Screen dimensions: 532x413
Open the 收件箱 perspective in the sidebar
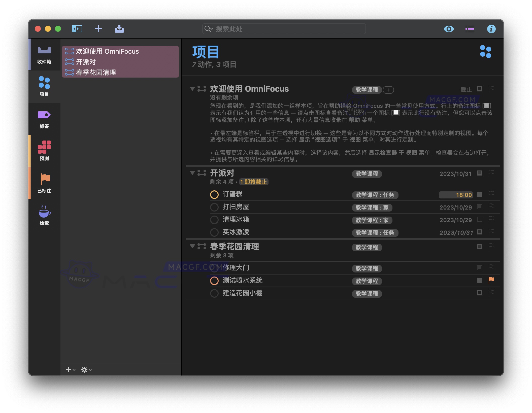click(44, 54)
